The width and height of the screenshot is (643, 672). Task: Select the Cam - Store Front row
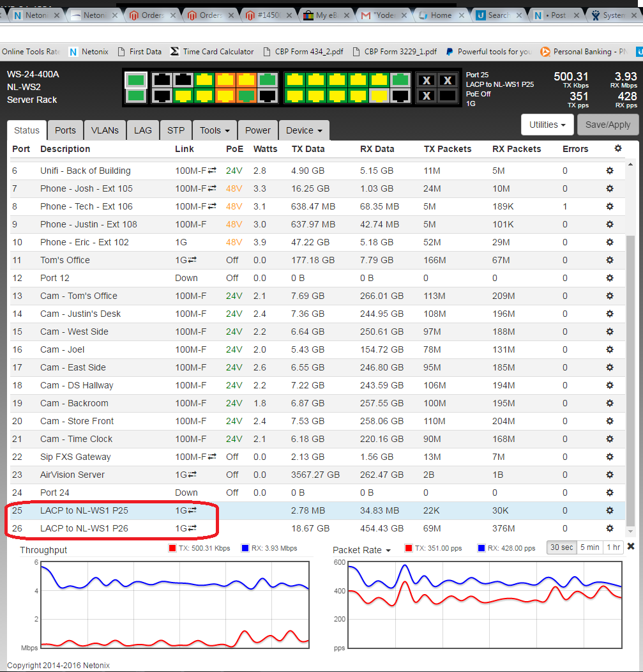click(x=77, y=421)
